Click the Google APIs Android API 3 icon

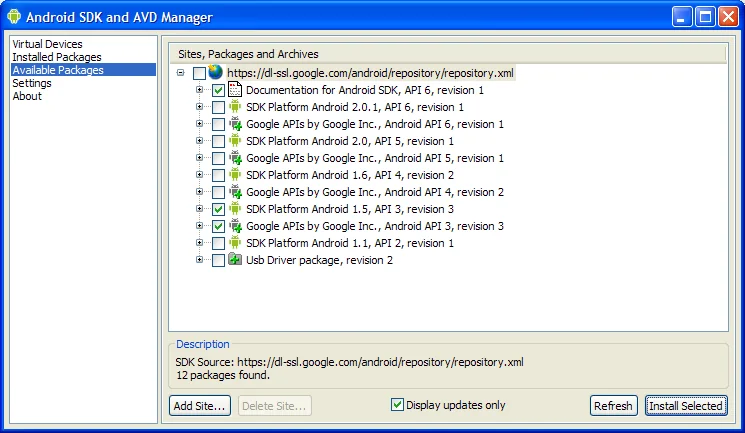tap(236, 226)
